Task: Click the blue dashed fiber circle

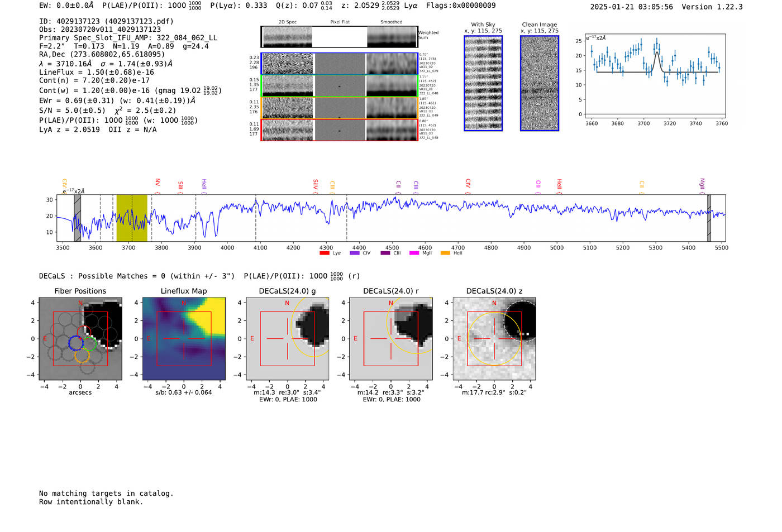Action: (76, 343)
